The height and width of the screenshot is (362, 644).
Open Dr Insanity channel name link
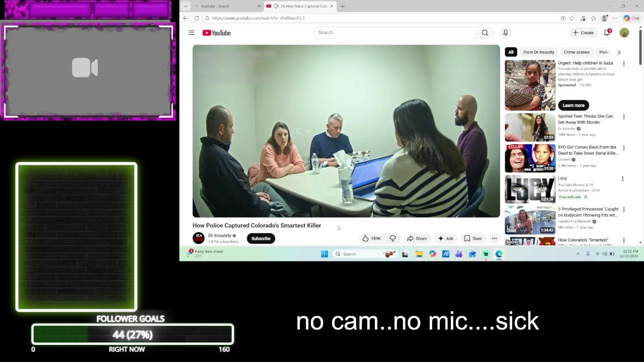tap(220, 235)
